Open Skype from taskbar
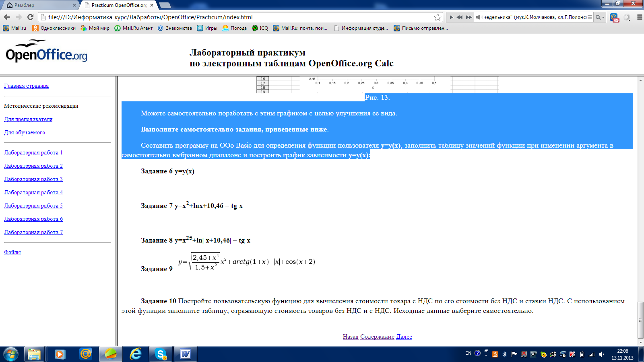The image size is (644, 362). click(x=161, y=354)
